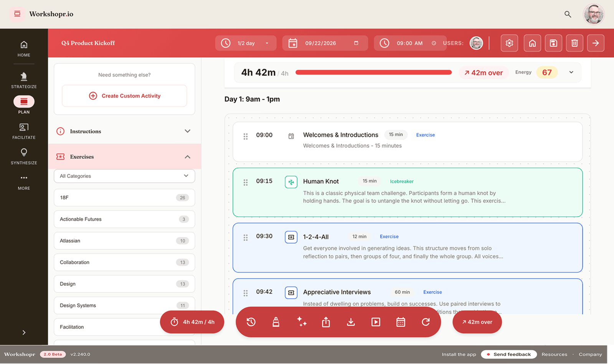Open the Facilitate section

[24, 131]
